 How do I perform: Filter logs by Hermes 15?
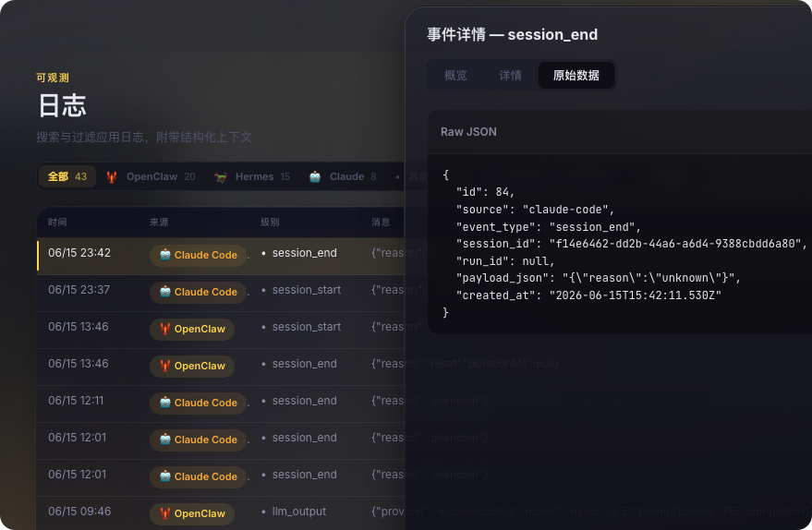[252, 176]
